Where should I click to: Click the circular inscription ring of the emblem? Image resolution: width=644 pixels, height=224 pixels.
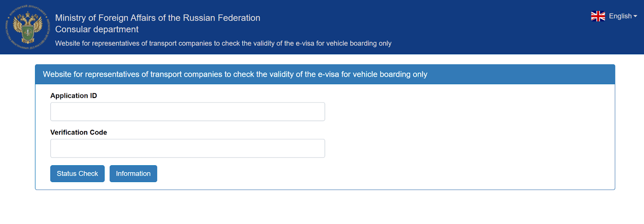27,7
